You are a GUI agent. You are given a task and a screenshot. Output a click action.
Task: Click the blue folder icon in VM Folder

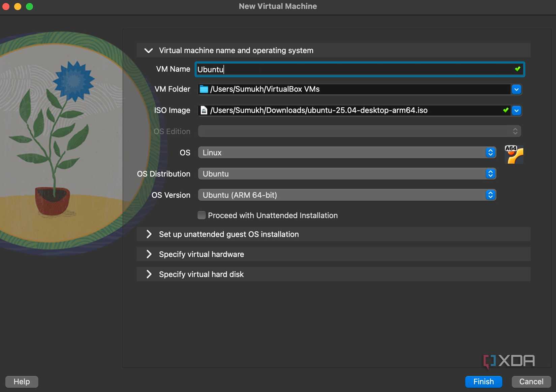pyautogui.click(x=204, y=89)
